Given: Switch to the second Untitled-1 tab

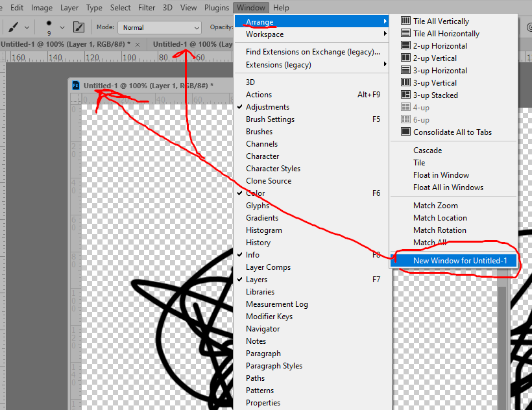Looking at the screenshot, I should [x=193, y=44].
